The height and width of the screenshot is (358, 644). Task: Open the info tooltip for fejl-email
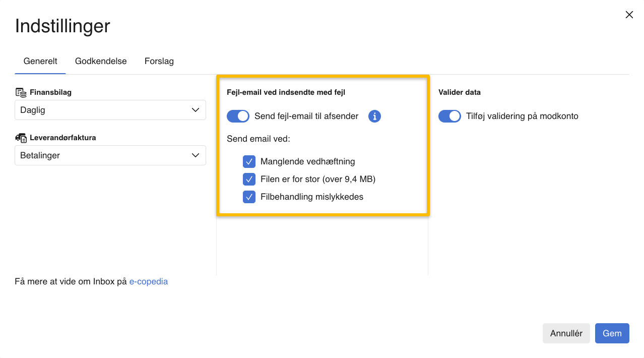[374, 116]
